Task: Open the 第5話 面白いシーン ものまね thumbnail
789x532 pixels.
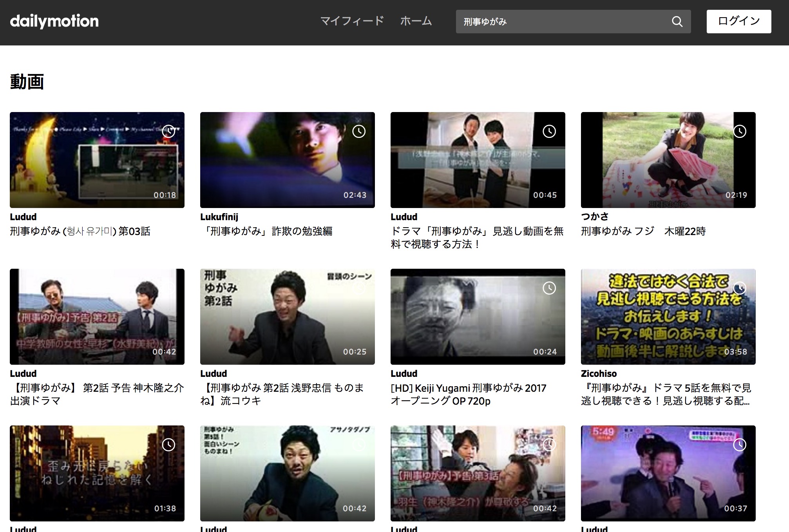Action: (x=288, y=473)
